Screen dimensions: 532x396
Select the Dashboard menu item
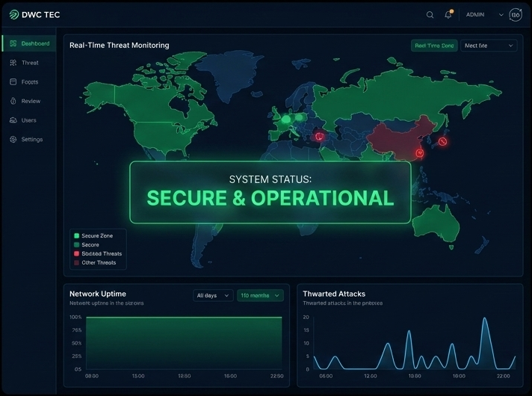point(30,43)
